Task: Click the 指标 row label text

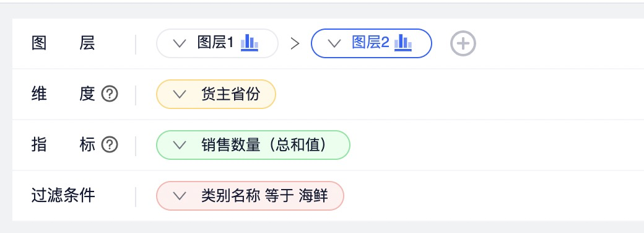Action: [63, 144]
